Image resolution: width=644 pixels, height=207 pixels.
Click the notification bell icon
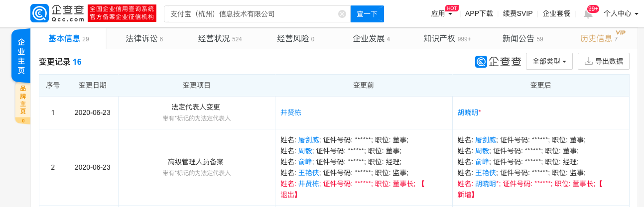[588, 14]
